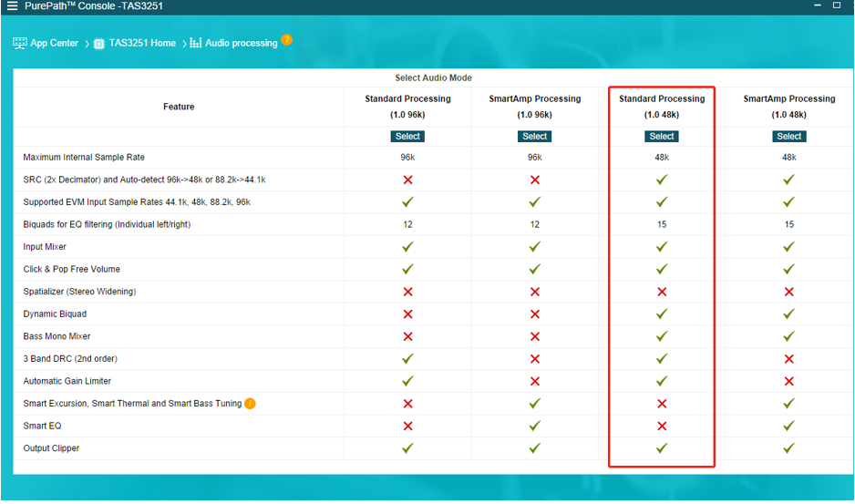The height and width of the screenshot is (504, 855).
Task: Click the 'Feature' column header
Action: [x=179, y=107]
